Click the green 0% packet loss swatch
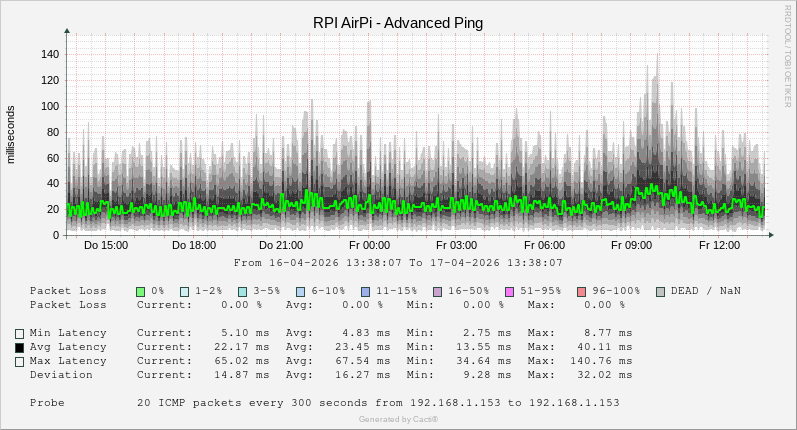Image resolution: width=797 pixels, height=430 pixels. click(x=141, y=291)
